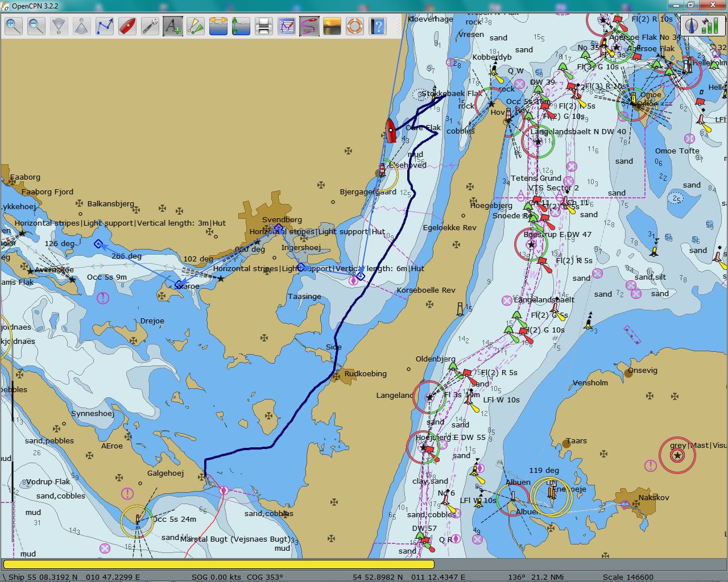Click the Svendborg route waypoint diamond
Image resolution: width=728 pixels, height=582 pixels.
tap(278, 228)
